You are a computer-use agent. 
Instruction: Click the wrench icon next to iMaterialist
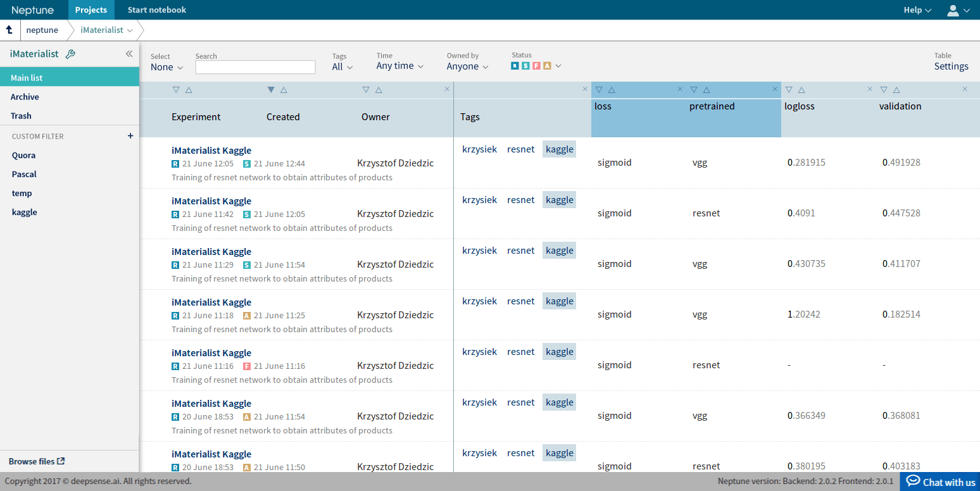pyautogui.click(x=70, y=54)
